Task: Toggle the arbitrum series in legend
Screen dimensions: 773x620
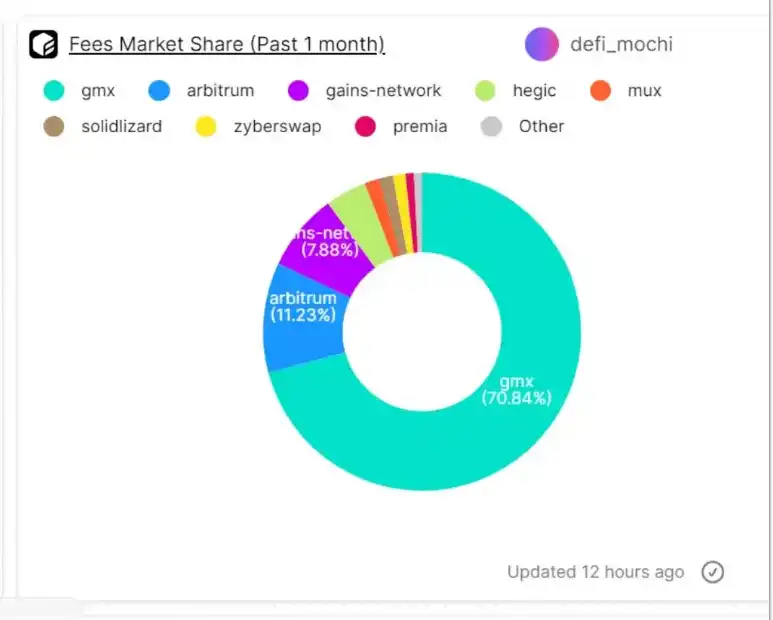Action: click(201, 91)
